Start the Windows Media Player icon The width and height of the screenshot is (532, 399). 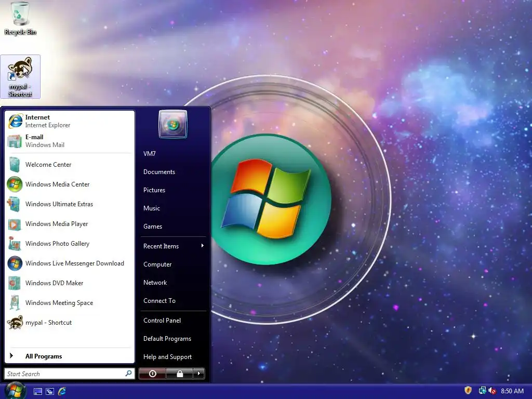15,224
